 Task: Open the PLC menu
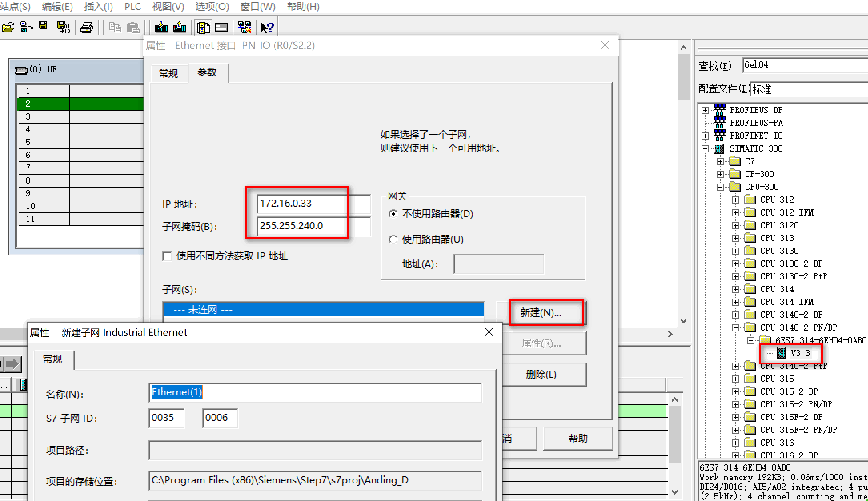(132, 7)
